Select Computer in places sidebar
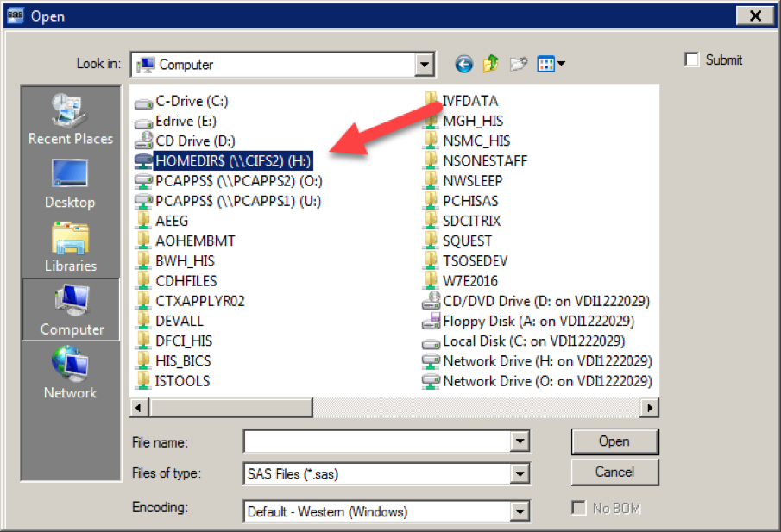This screenshot has width=781, height=532. pos(72,310)
